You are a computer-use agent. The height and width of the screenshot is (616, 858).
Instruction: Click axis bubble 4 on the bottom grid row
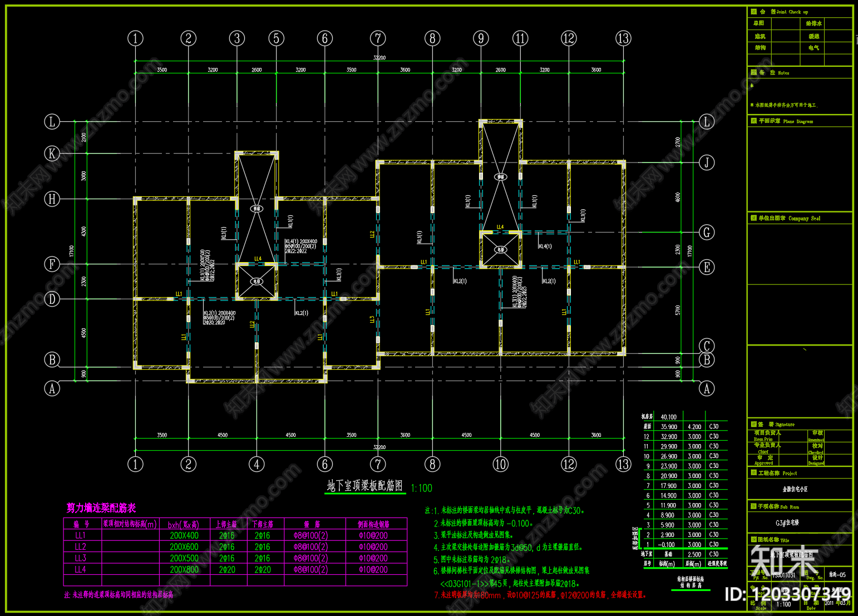(x=257, y=464)
